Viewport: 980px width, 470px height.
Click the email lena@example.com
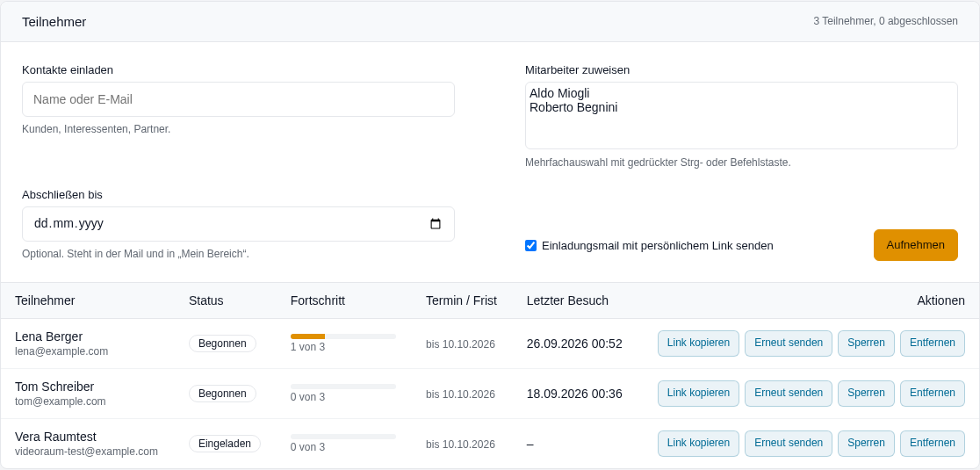point(61,351)
